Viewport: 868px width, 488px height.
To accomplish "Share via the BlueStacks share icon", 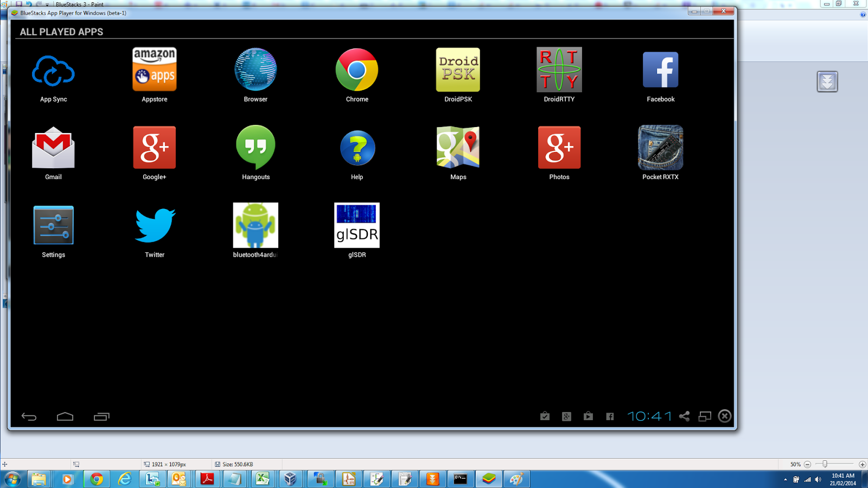I will coord(685,416).
